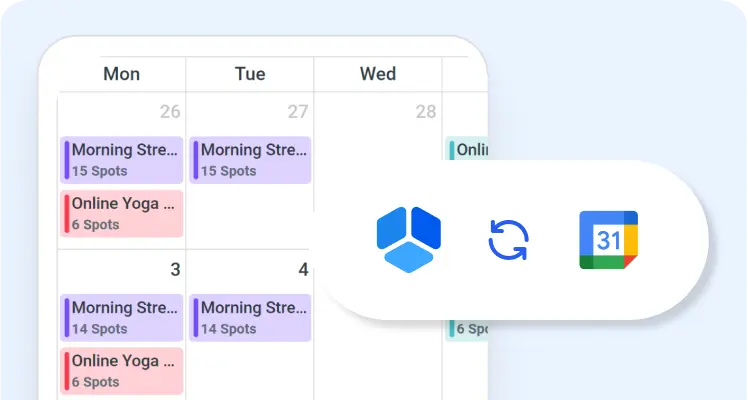Click the blue cube app logo
The image size is (748, 400).
click(x=409, y=240)
